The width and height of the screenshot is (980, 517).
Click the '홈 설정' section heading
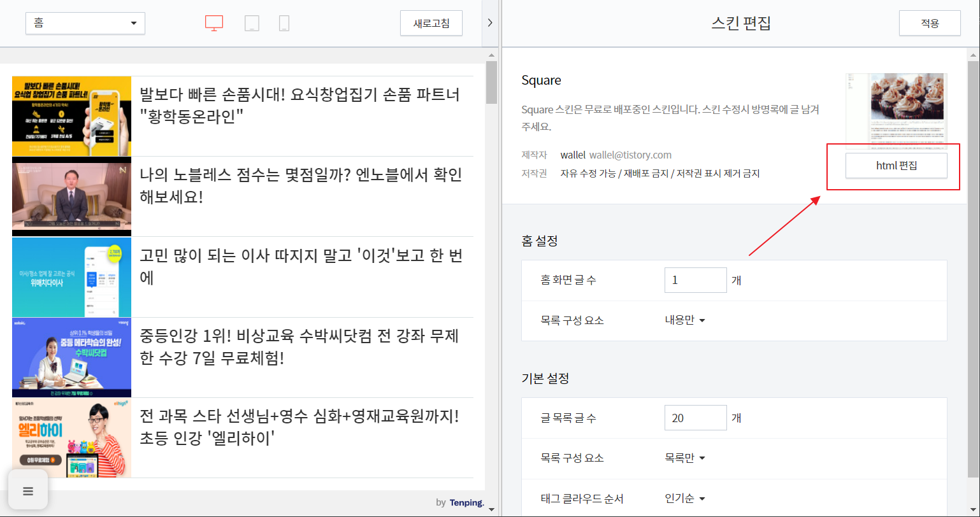coord(540,241)
